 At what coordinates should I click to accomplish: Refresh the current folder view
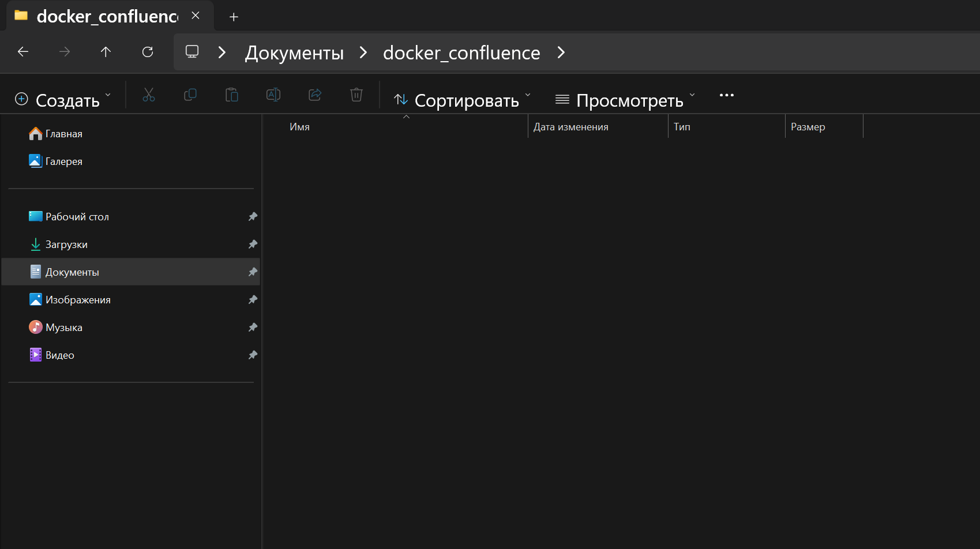pos(148,52)
